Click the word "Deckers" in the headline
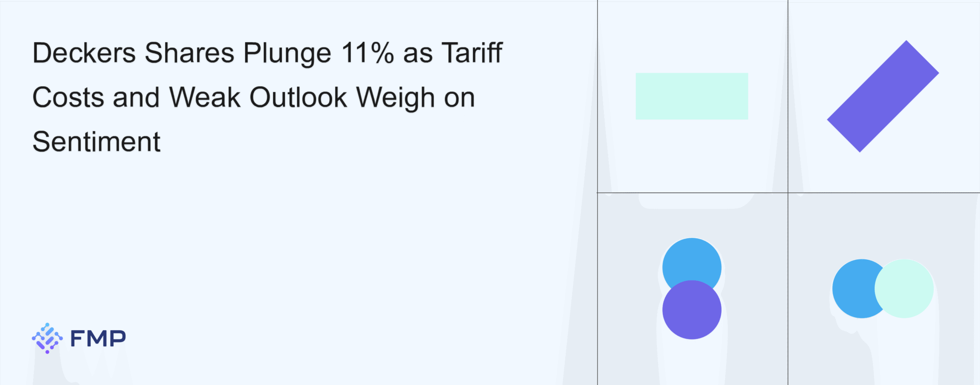Image resolution: width=980 pixels, height=385 pixels. pyautogui.click(x=84, y=53)
